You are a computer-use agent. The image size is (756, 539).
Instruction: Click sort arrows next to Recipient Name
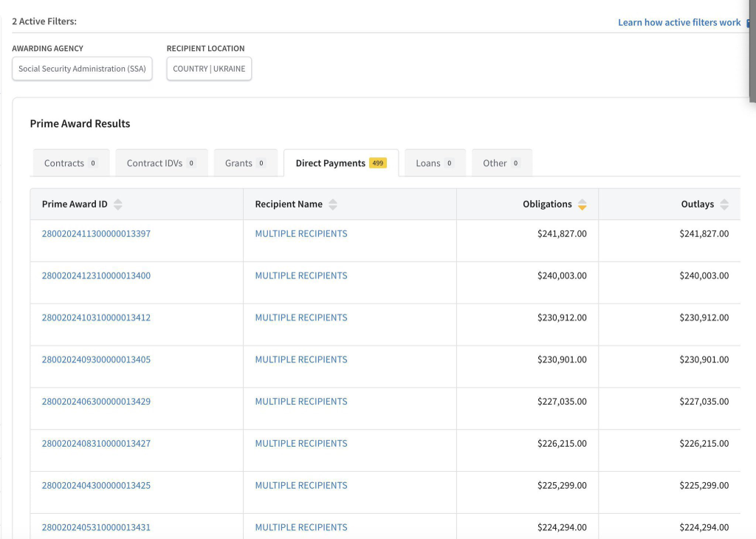point(333,205)
